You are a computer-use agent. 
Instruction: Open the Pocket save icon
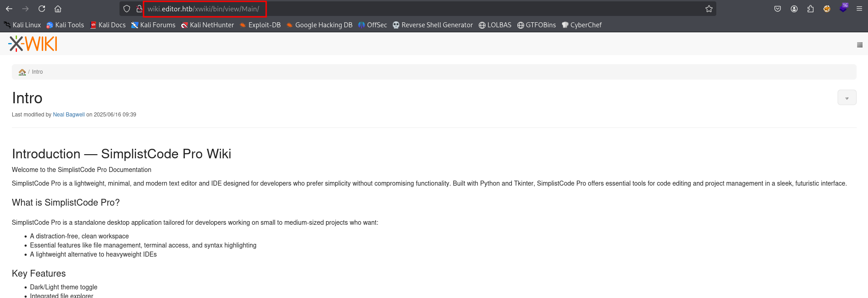(x=778, y=9)
